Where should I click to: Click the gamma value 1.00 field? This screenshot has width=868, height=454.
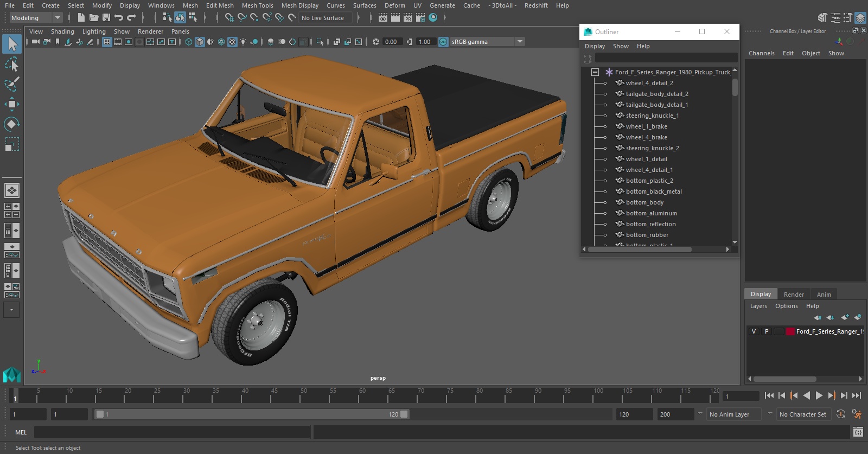(x=425, y=42)
